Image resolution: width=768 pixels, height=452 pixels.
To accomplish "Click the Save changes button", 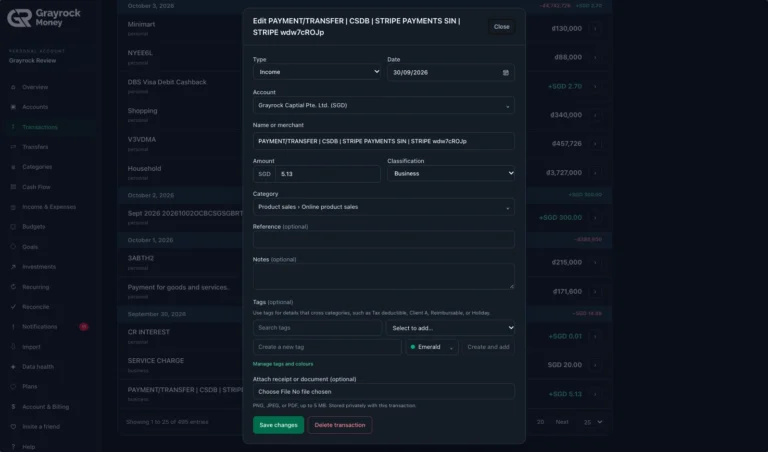I will pyautogui.click(x=278, y=425).
